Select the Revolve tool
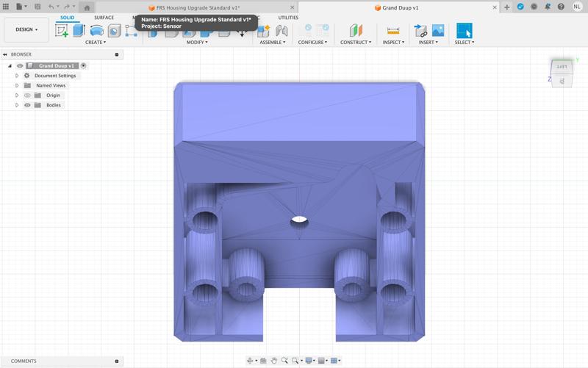 point(97,31)
